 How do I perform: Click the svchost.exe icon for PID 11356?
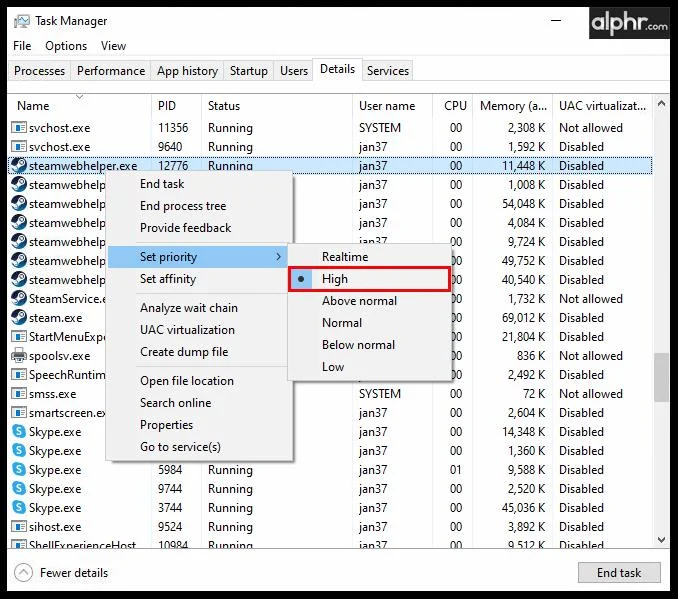[19, 128]
